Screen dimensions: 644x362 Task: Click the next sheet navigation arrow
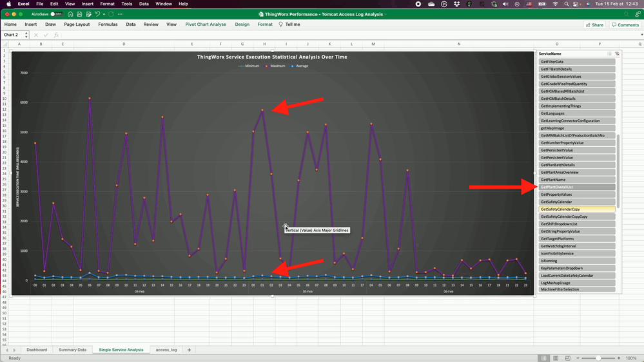pos(14,350)
